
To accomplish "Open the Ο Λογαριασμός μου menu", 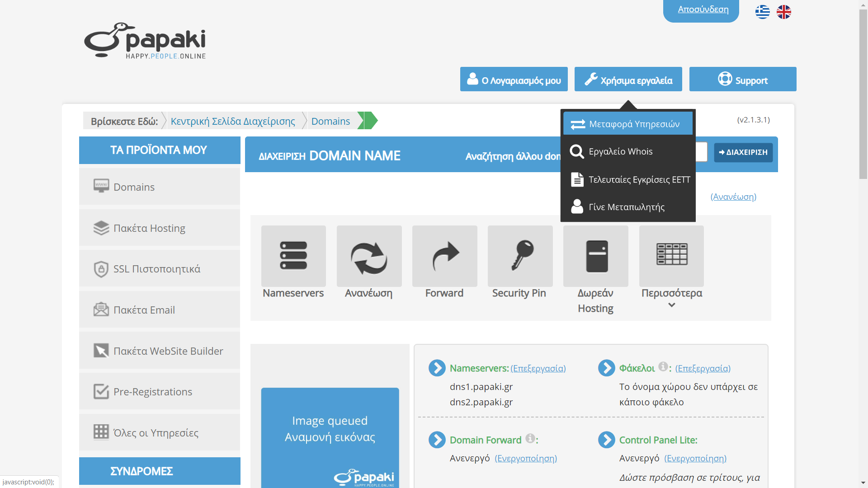I will [514, 79].
